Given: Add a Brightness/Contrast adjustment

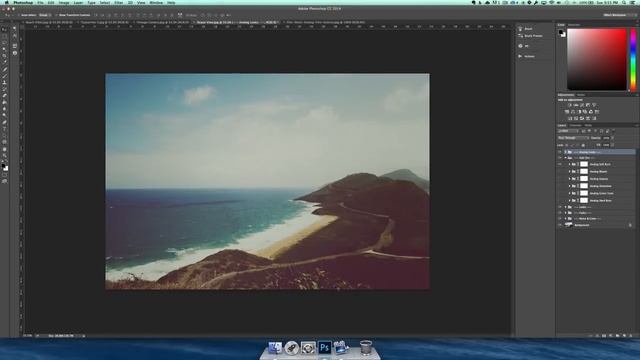Looking at the screenshot, I should click(x=570, y=105).
